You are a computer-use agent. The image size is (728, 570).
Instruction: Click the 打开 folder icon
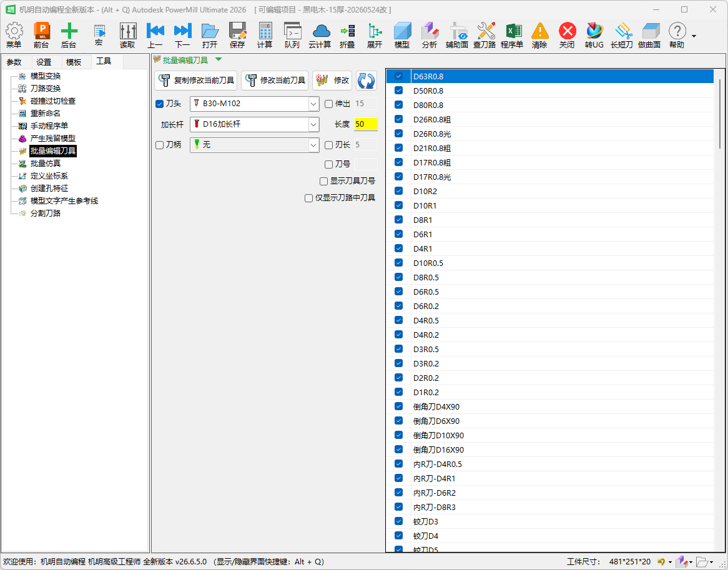tap(210, 31)
